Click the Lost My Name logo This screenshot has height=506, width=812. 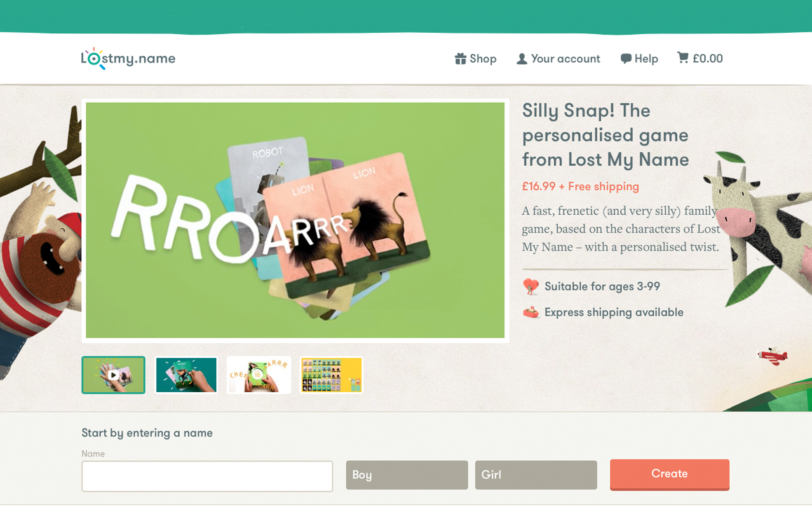coord(128,59)
